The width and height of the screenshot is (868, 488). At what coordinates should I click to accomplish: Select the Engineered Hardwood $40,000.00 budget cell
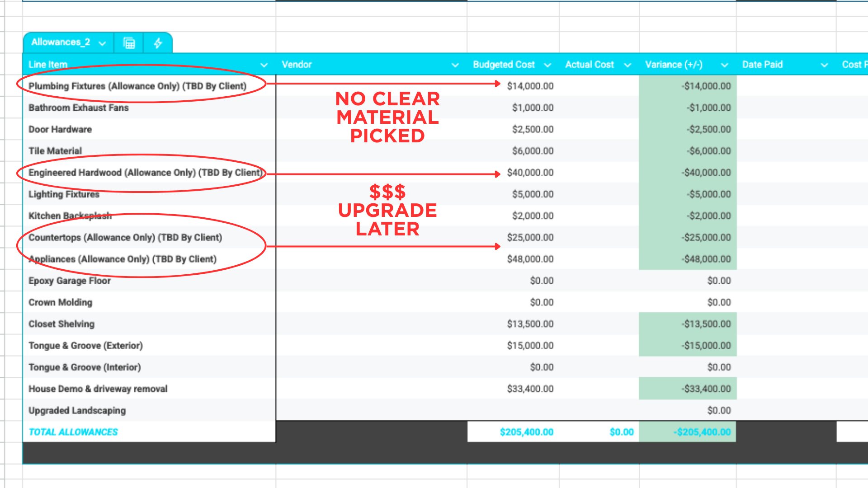click(530, 173)
